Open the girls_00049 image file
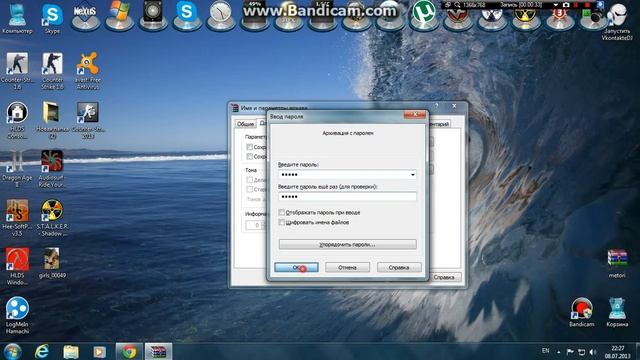Image resolution: width=640 pixels, height=360 pixels. click(x=52, y=263)
